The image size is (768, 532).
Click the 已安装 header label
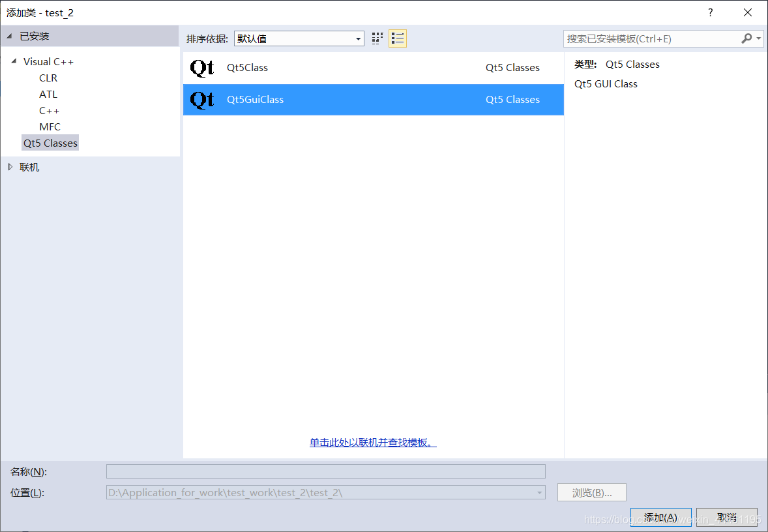point(35,37)
